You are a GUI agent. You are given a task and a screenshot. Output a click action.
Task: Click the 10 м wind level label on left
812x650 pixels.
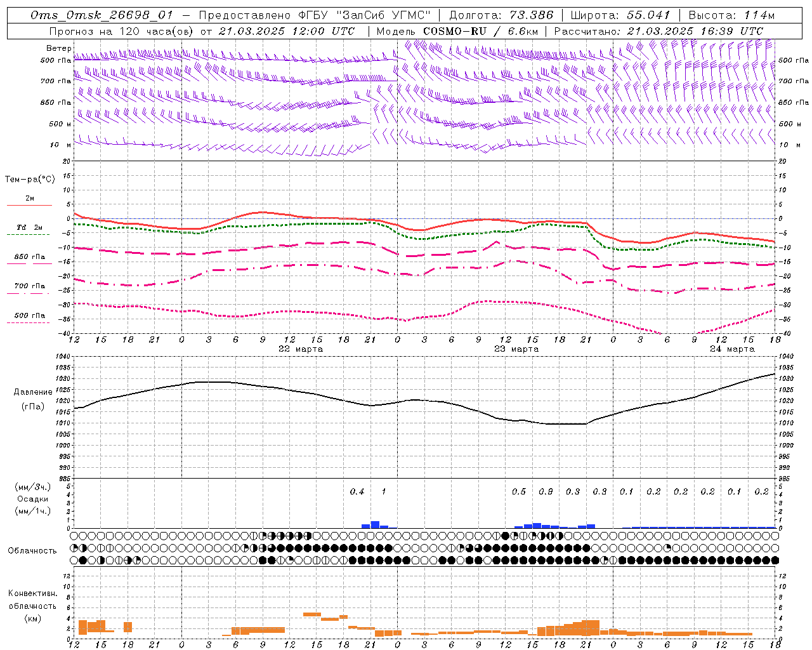coord(62,145)
